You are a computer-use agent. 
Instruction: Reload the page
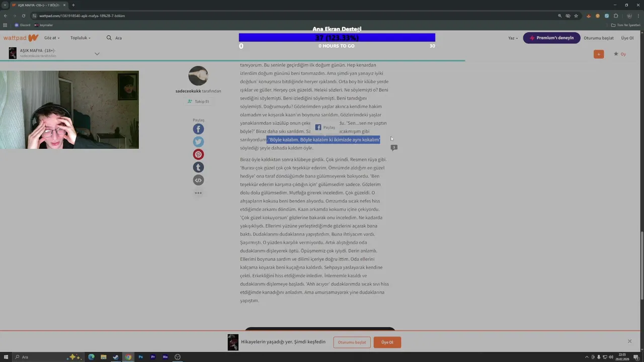pos(23,16)
